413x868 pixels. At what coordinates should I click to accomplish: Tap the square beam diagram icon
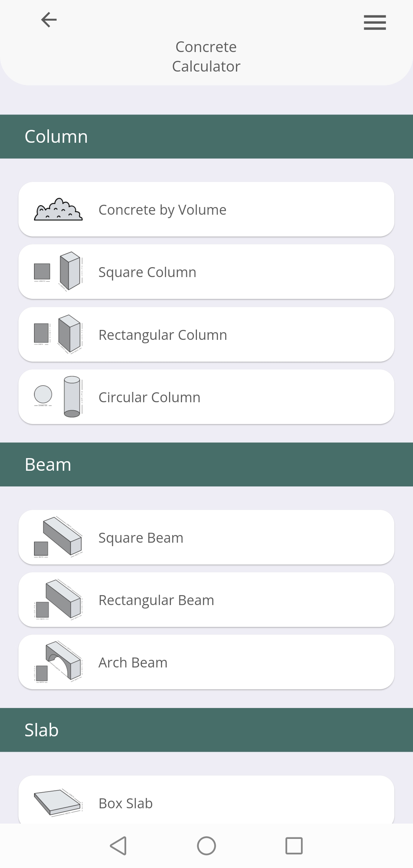pos(58,537)
